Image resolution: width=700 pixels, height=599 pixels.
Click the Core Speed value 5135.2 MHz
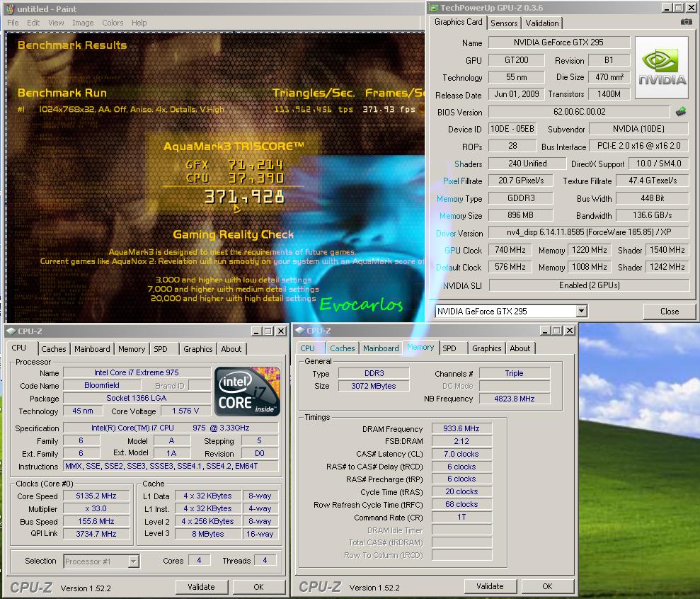tap(96, 496)
